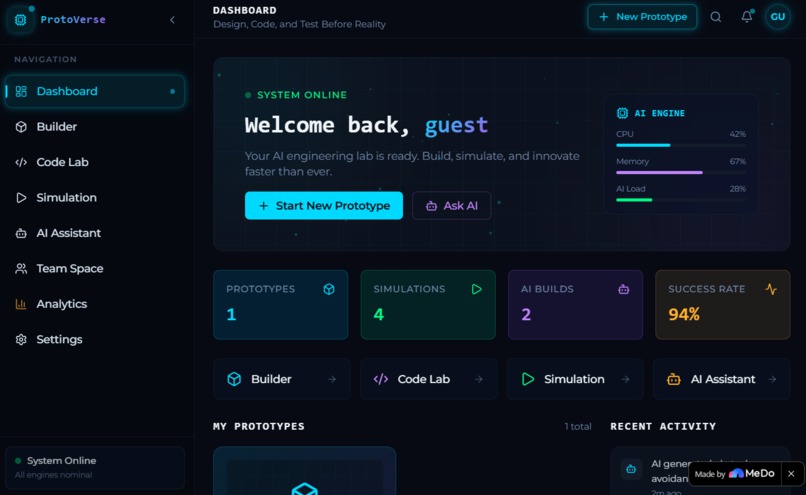The width and height of the screenshot is (806, 495).
Task: Click the AI Engine chip icon
Action: [622, 113]
